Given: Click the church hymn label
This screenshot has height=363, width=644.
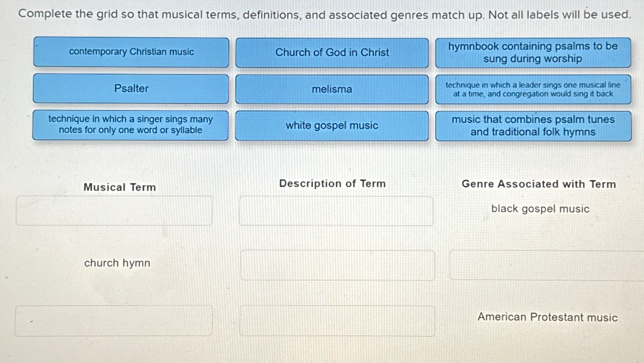Looking at the screenshot, I should point(117,263).
